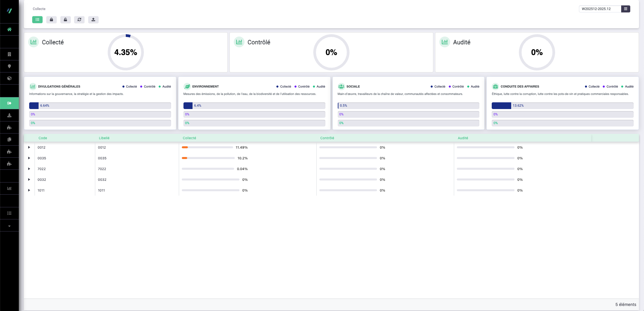Expand sidebar with the bottom caret arrow

[x=9, y=226]
